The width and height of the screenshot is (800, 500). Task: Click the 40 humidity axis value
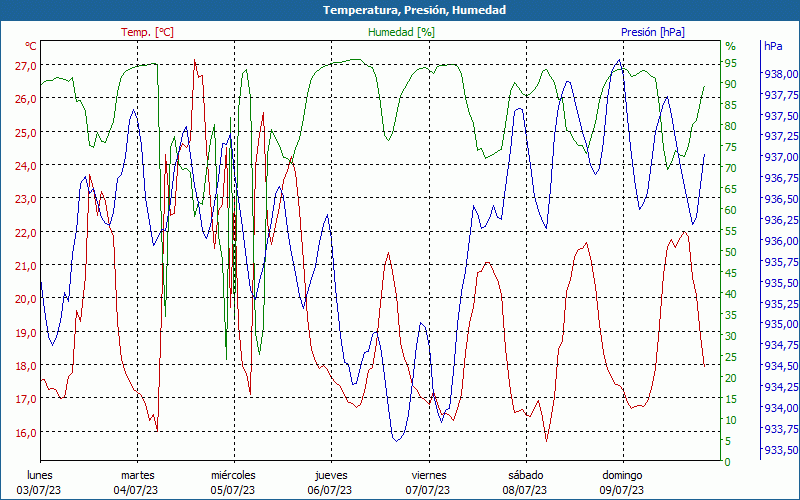point(731,294)
